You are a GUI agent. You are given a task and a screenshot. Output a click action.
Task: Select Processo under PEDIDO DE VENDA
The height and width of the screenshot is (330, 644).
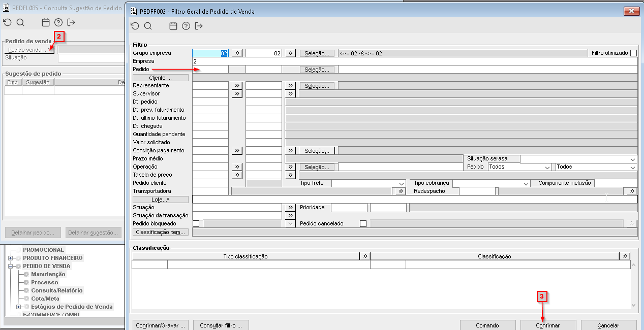44,282
